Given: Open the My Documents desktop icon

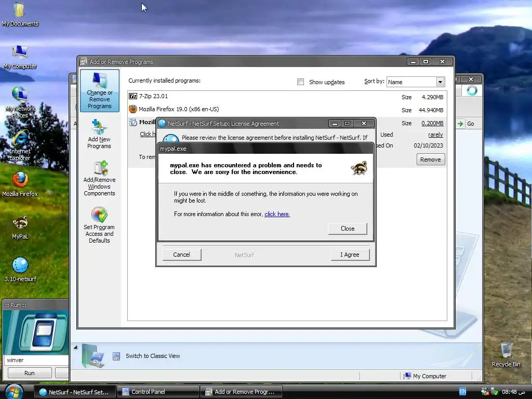Looking at the screenshot, I should pos(20,14).
